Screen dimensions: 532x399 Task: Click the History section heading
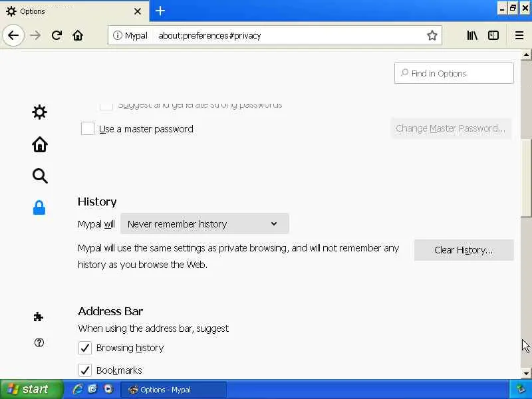click(97, 201)
